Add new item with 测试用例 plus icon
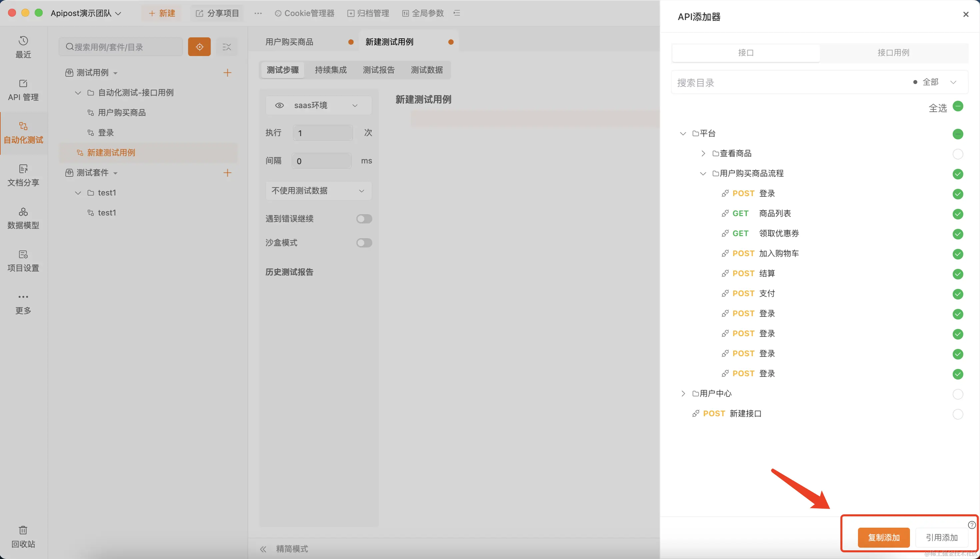Screen dimensions: 980x559 click(x=227, y=73)
